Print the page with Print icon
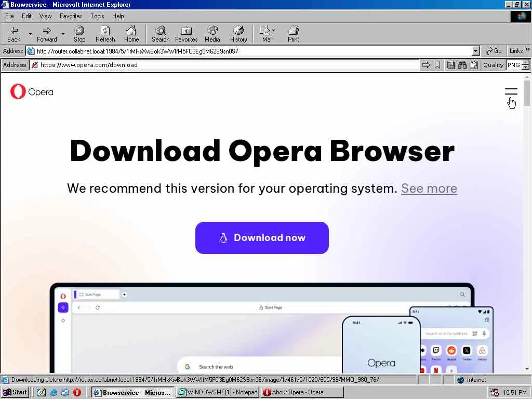This screenshot has width=532, height=399. [x=293, y=34]
